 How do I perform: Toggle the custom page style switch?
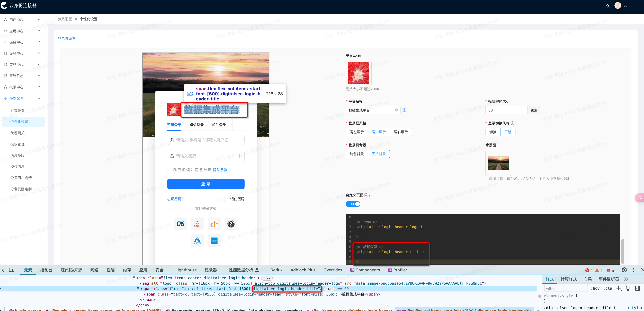point(353,204)
